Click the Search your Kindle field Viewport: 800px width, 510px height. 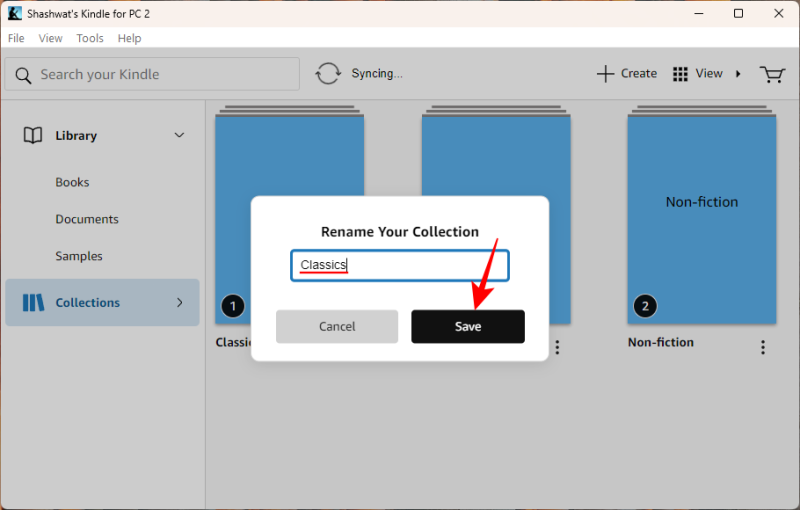[152, 74]
